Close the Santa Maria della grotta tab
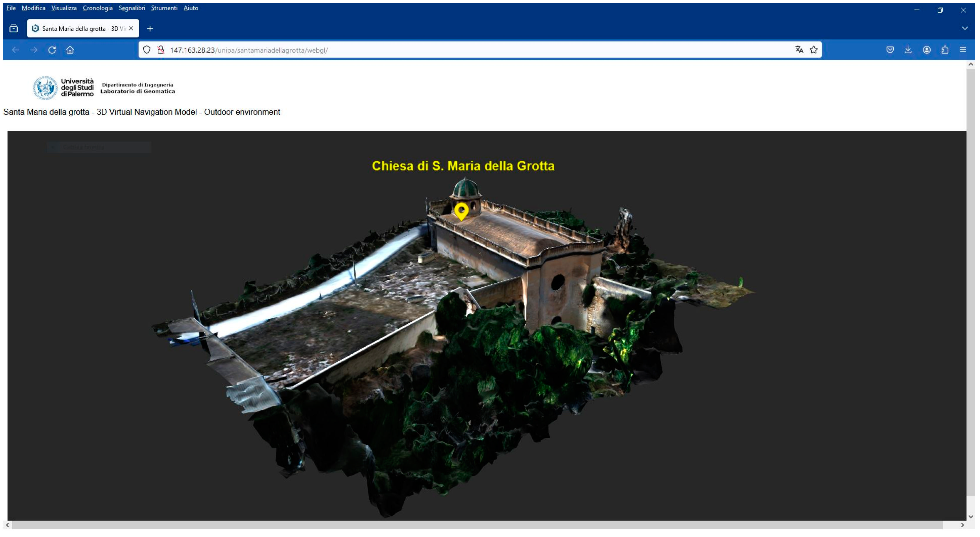980x537 pixels. pyautogui.click(x=131, y=28)
